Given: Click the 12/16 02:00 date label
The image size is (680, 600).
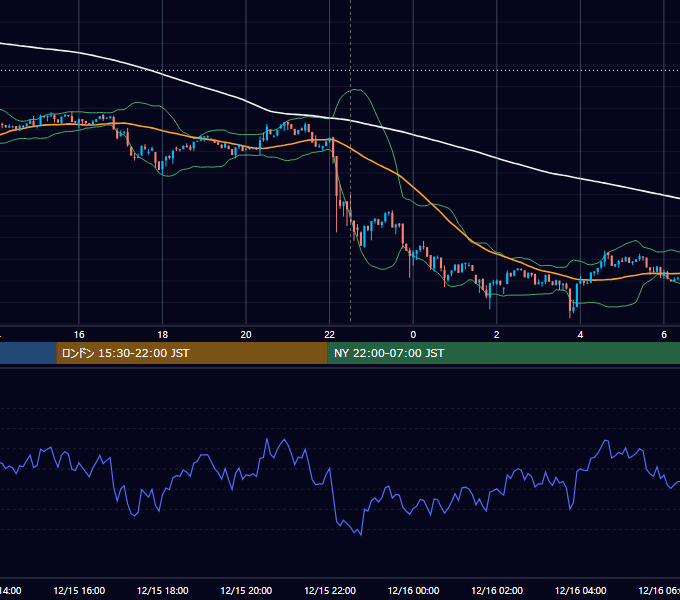Looking at the screenshot, I should pos(497,590).
